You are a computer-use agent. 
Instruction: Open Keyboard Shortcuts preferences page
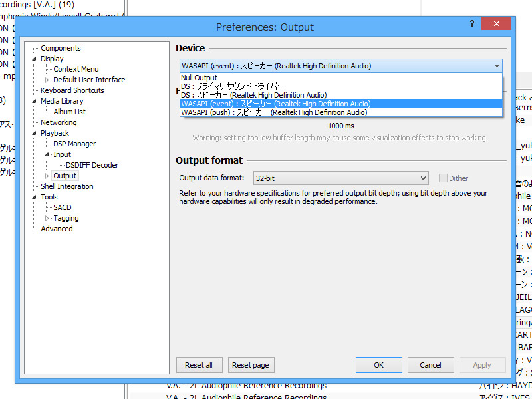[72, 90]
